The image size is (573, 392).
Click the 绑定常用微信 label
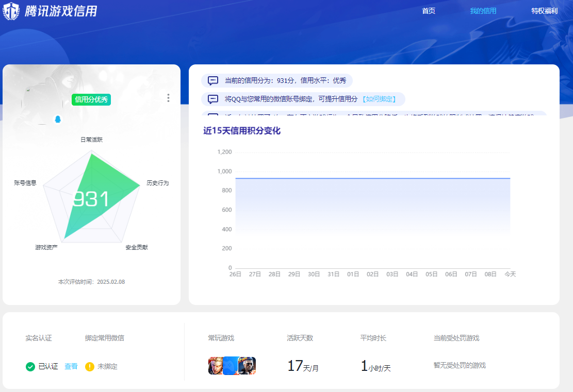[105, 338]
